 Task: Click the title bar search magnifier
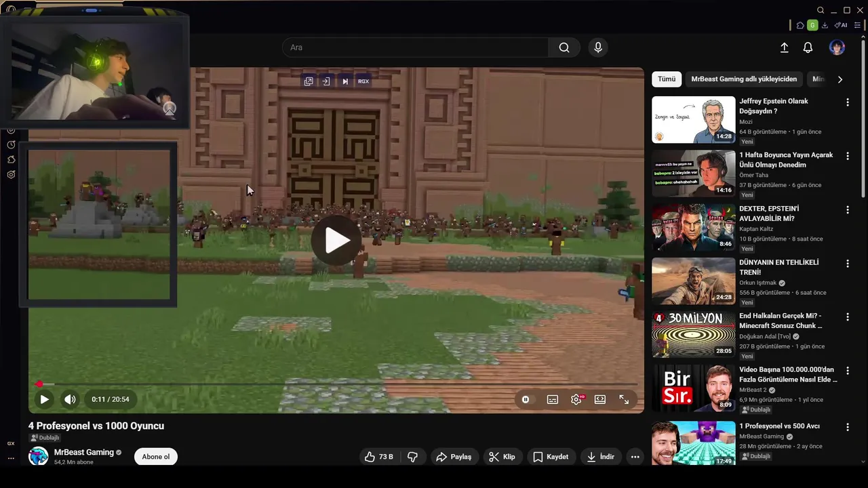tap(821, 10)
